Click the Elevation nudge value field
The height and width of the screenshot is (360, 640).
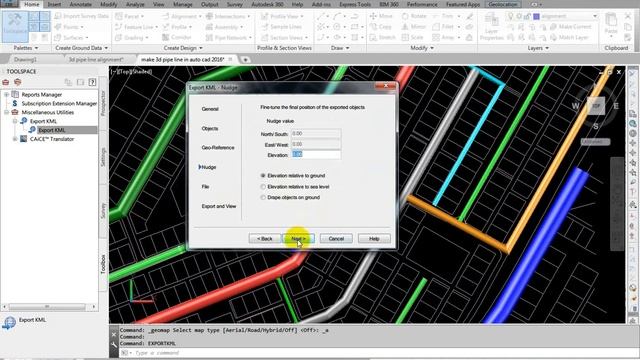[x=316, y=154]
